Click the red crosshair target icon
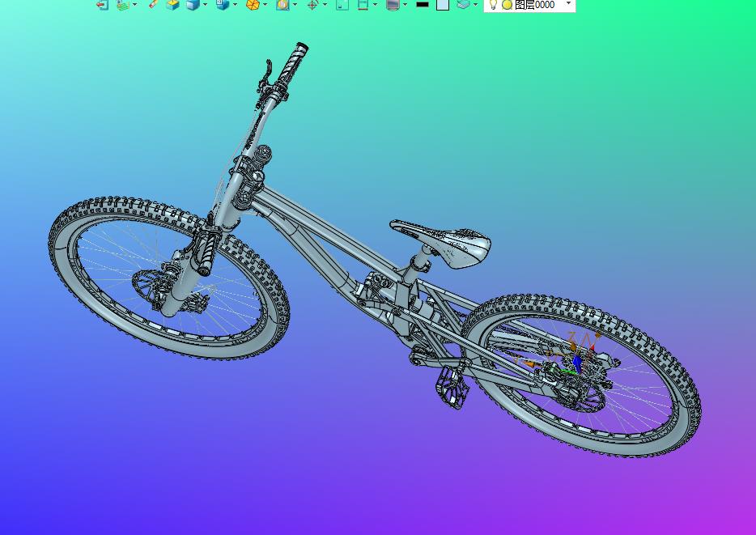This screenshot has width=756, height=535. click(312, 5)
